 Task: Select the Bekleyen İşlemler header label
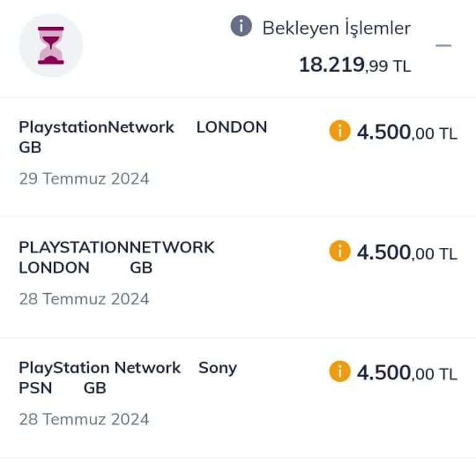coord(336,28)
